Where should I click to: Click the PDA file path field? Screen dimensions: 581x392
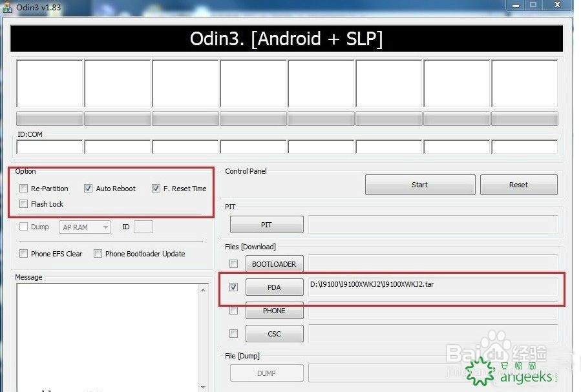coord(433,287)
